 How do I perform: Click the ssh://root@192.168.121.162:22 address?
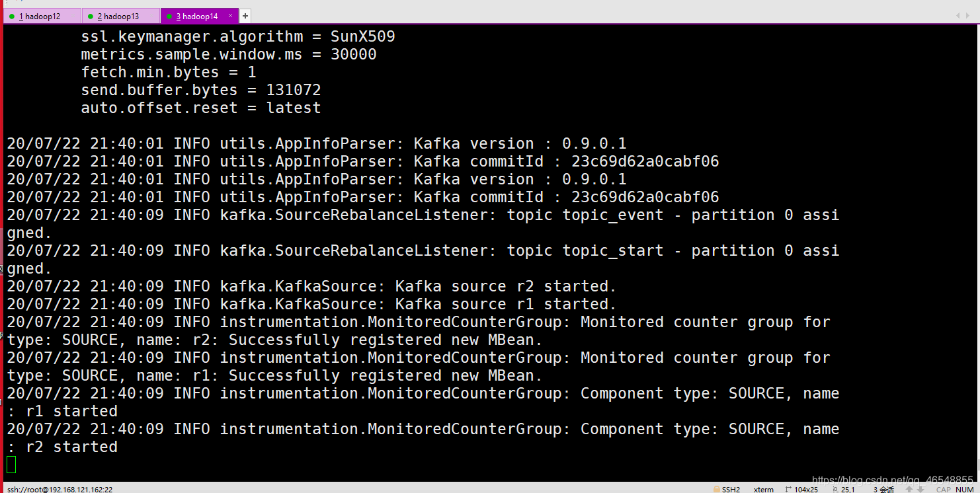point(60,490)
